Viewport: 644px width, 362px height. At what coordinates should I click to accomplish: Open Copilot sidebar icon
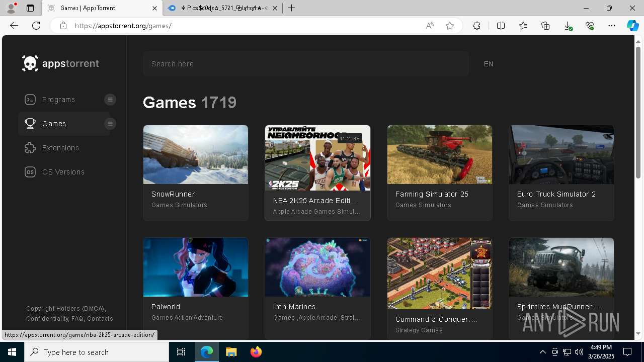[x=632, y=26]
